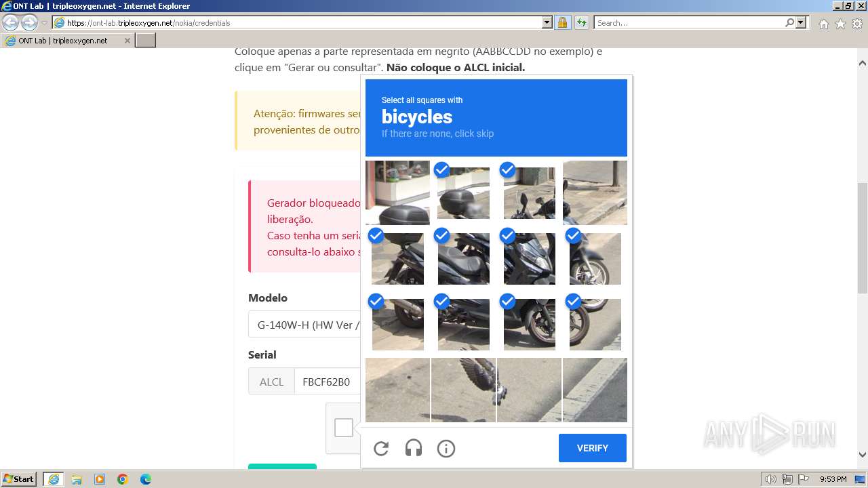Click the security lock icon
This screenshot has width=868, height=488.
coord(562,22)
